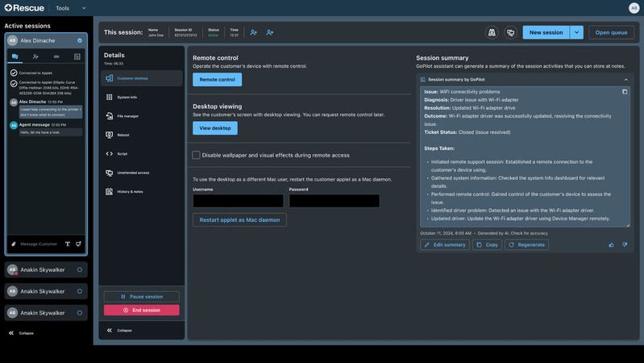Open Customer desktop in Details
This screenshot has height=363, width=644.
point(141,78)
